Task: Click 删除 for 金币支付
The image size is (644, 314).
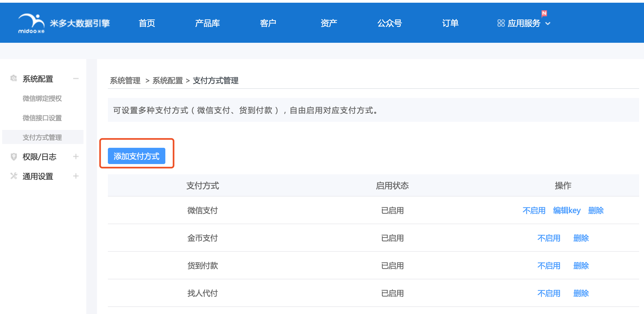Action: 581,238
